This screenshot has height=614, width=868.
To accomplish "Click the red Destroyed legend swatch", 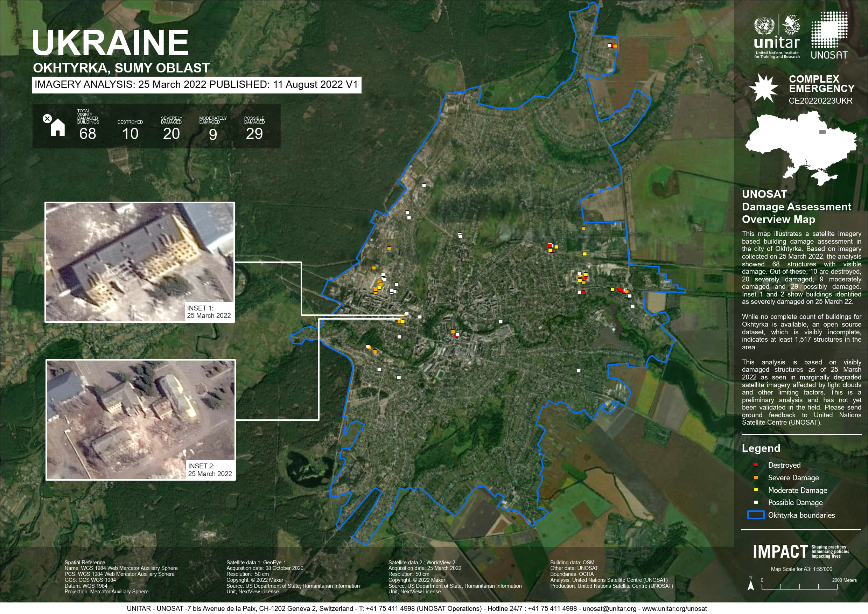I will click(756, 465).
